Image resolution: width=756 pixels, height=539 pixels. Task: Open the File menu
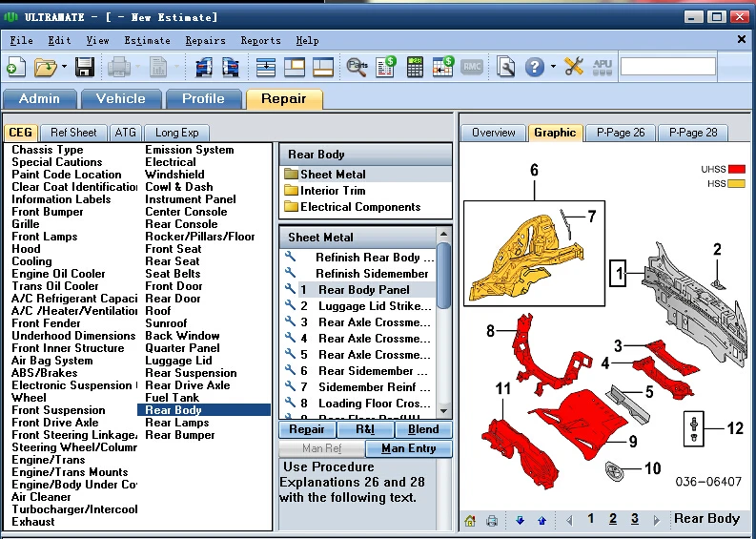tap(21, 40)
